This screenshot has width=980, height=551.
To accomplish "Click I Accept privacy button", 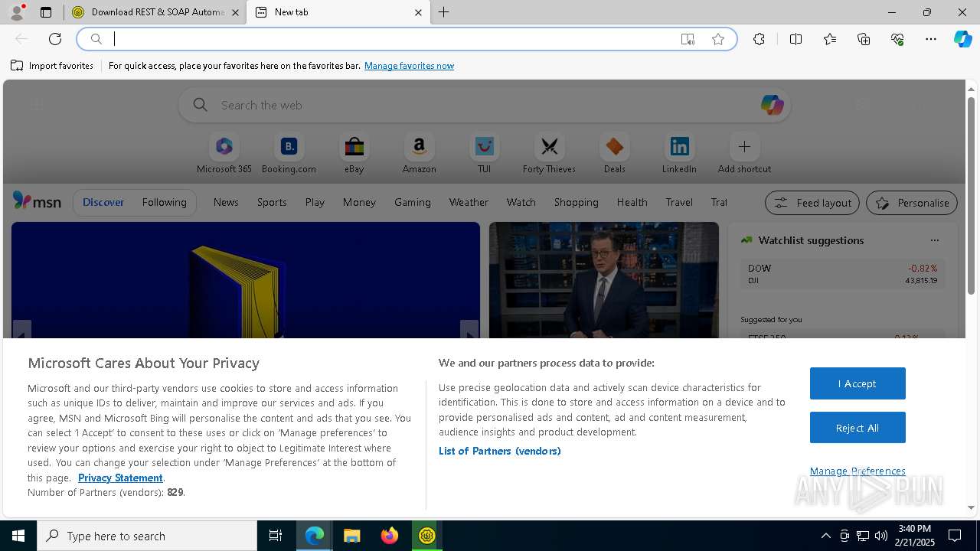I will click(857, 383).
